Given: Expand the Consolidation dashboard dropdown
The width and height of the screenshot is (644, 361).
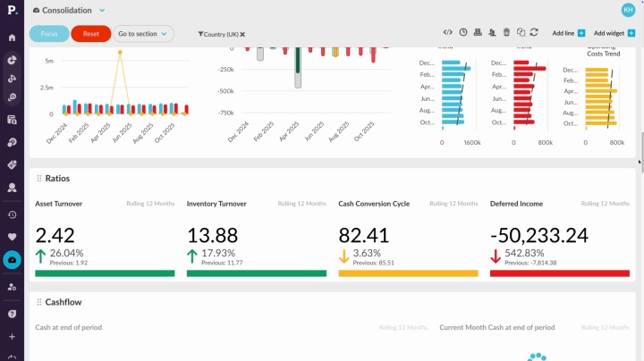Looking at the screenshot, I should (102, 11).
